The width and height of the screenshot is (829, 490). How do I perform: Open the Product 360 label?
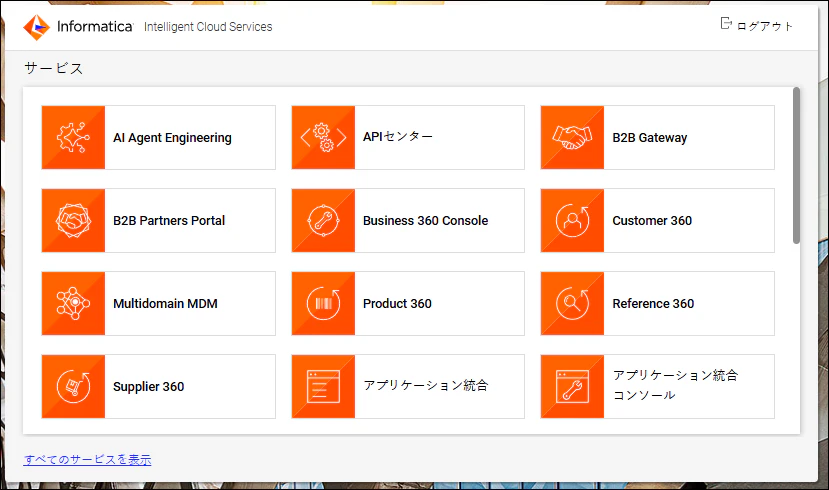[x=397, y=303]
